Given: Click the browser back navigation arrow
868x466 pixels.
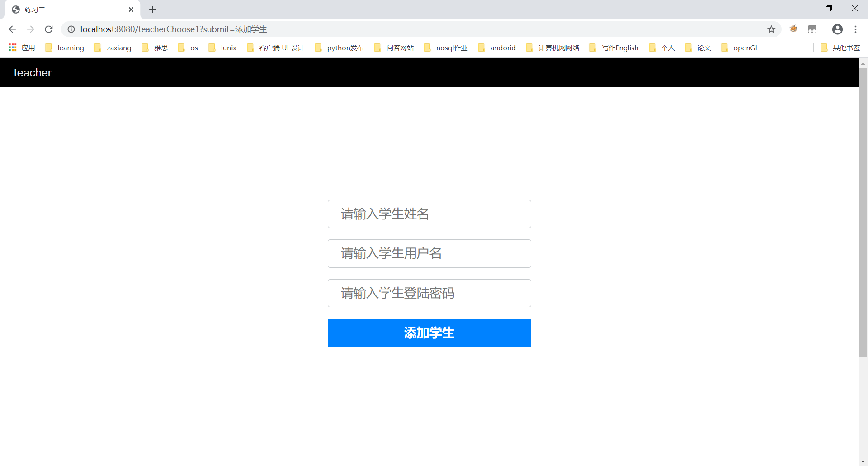Looking at the screenshot, I should coord(12,29).
